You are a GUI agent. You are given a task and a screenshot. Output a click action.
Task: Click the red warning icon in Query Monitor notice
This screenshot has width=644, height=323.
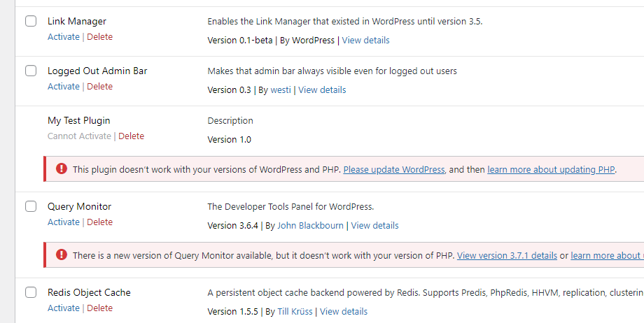(62, 255)
